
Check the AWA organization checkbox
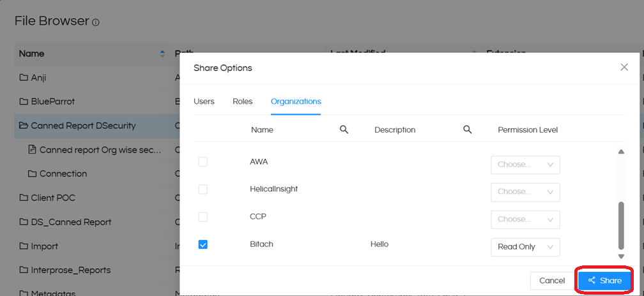[203, 162]
